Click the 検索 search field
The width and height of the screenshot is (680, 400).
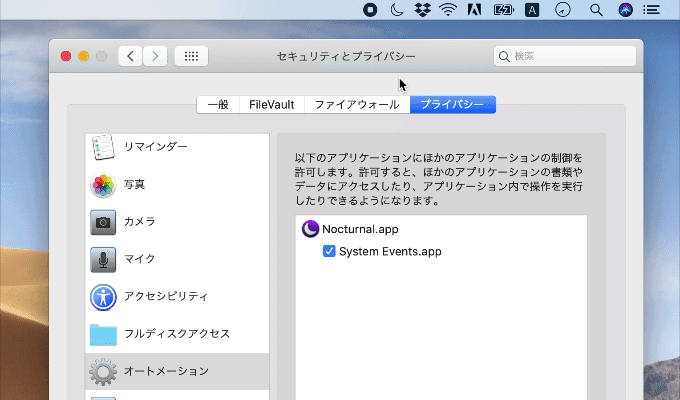565,56
